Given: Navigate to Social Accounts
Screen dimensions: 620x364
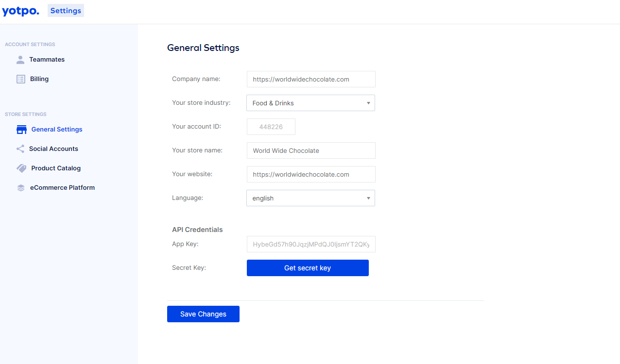Looking at the screenshot, I should pos(53,149).
